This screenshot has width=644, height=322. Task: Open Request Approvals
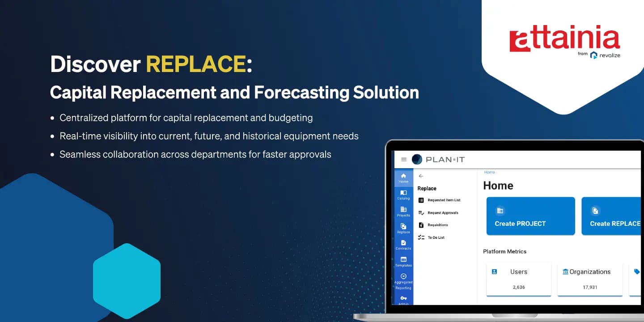tap(438, 213)
